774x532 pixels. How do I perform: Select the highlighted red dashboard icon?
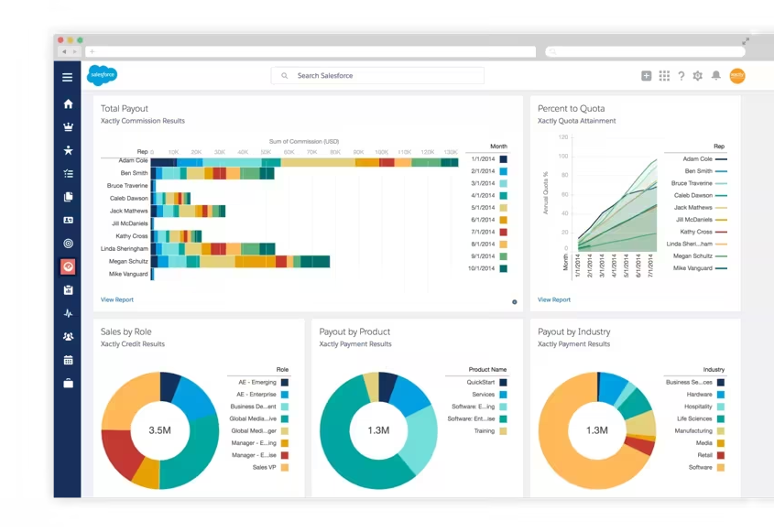tap(68, 266)
